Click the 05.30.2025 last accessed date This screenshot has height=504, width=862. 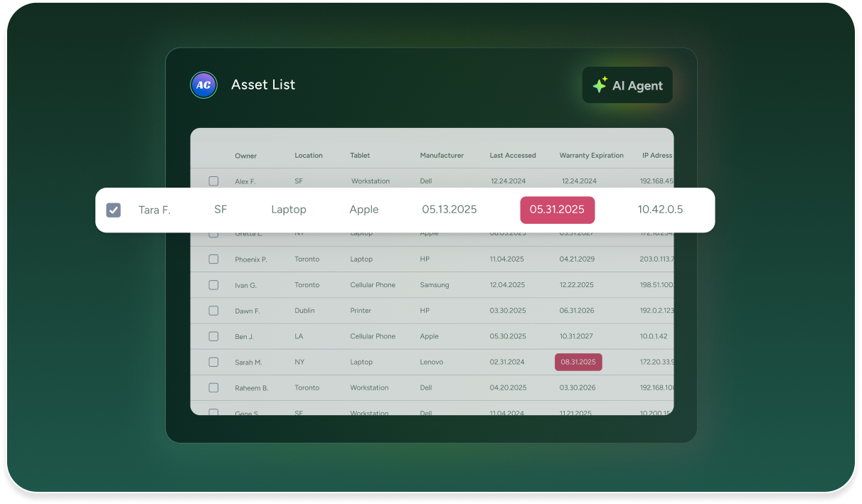point(508,336)
